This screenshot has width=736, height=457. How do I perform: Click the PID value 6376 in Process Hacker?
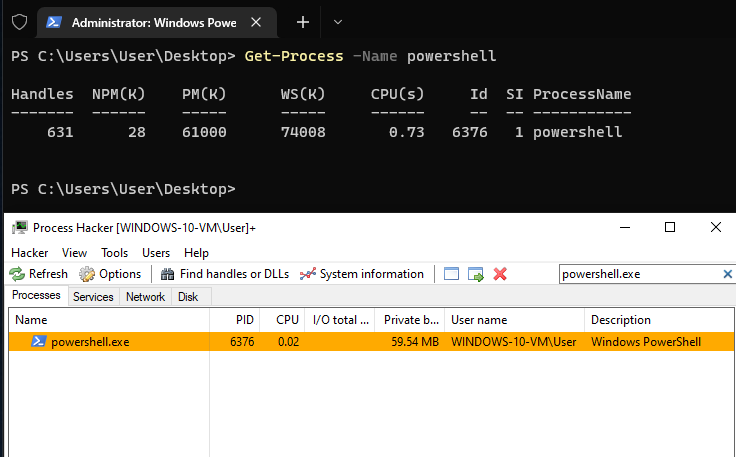242,342
